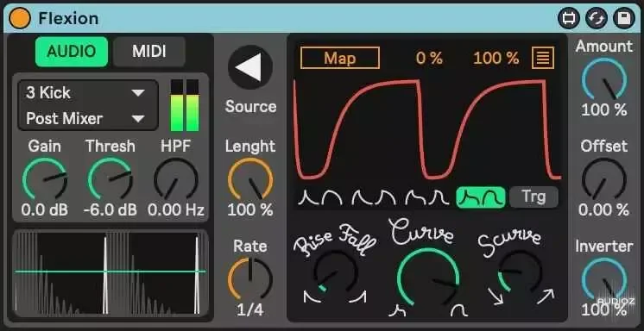Click the downward arrow icon under Scurve
The image size is (644, 331).
[496, 297]
